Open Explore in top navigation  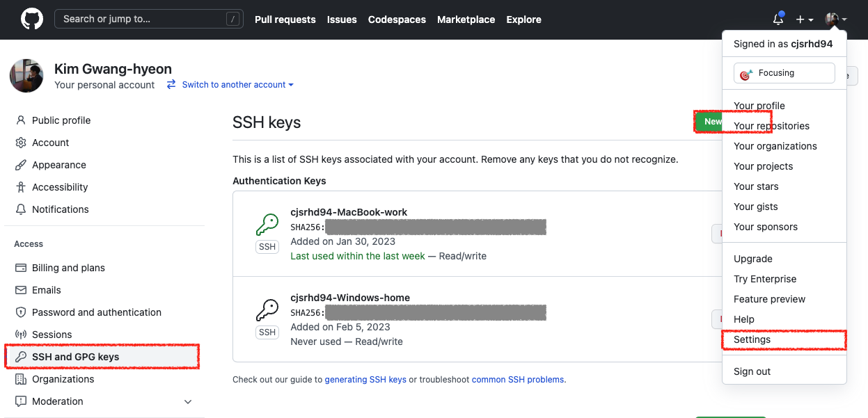point(524,19)
